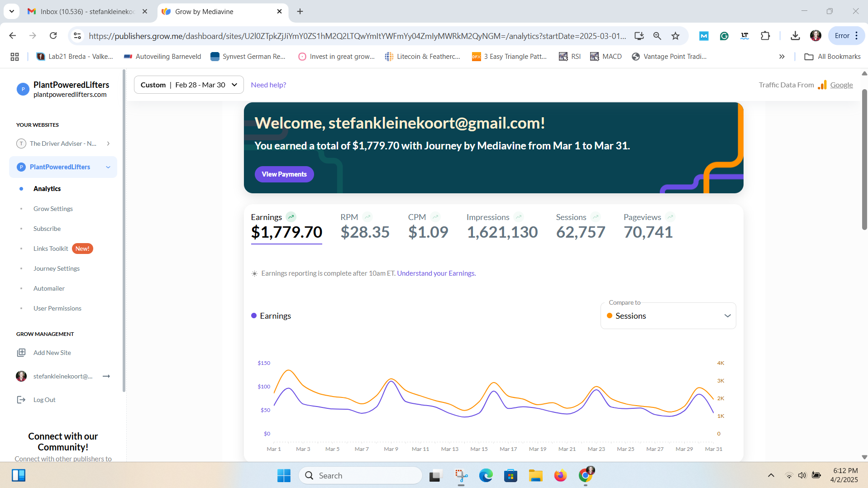Bookmark this page with the star icon
The image size is (868, 488).
675,36
